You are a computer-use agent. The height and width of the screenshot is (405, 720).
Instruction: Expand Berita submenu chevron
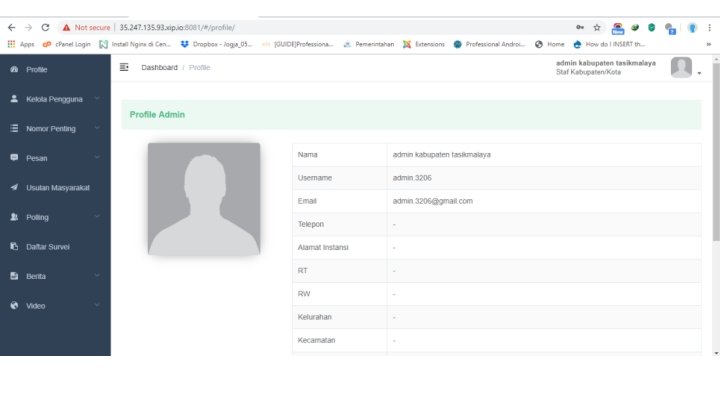(97, 275)
